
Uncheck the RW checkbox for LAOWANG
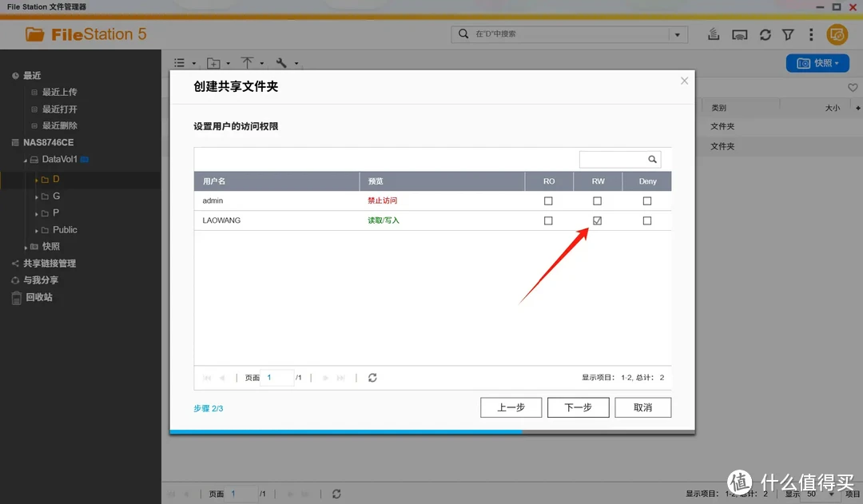coord(598,220)
